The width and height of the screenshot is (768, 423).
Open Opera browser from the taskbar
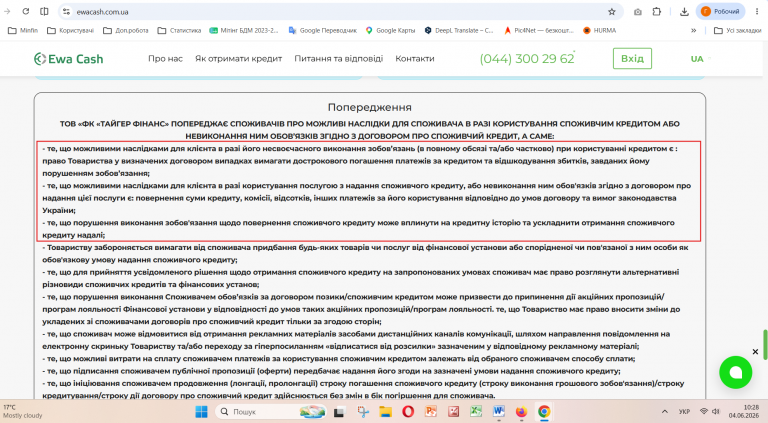pos(408,412)
